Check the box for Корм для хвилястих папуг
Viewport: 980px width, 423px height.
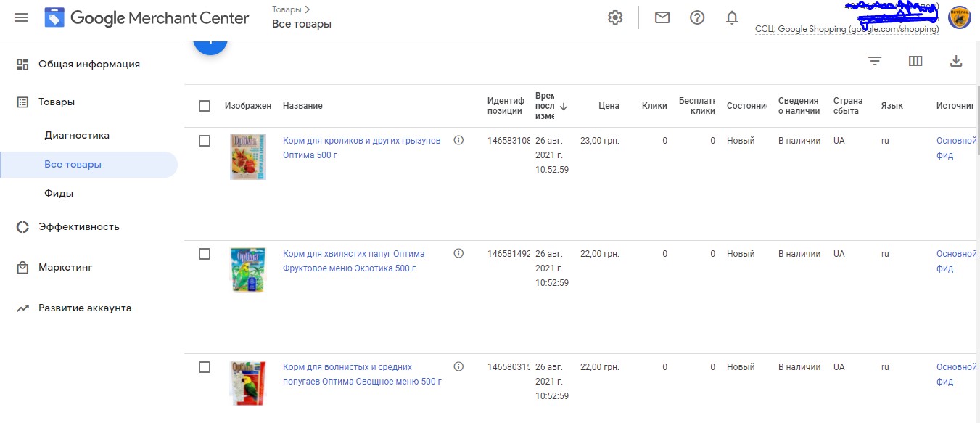(205, 254)
